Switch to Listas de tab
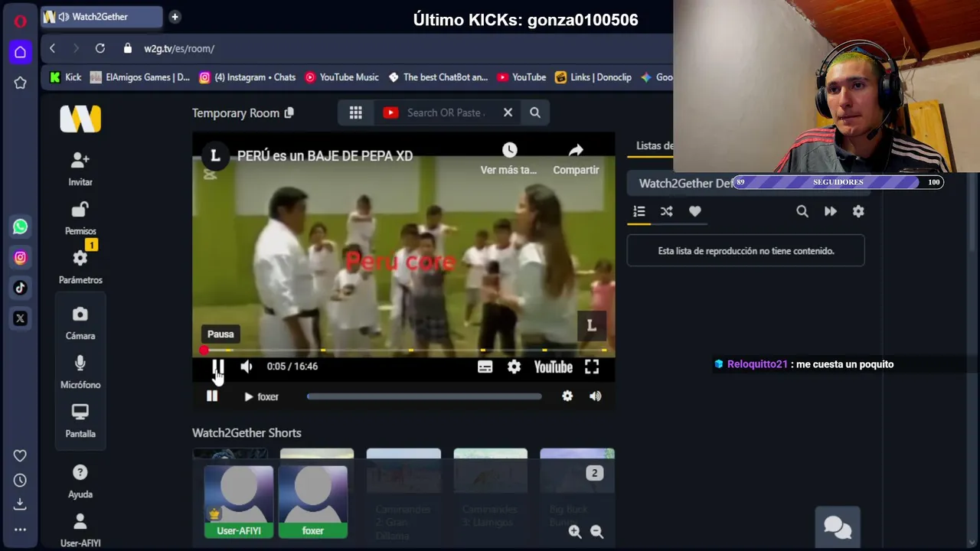This screenshot has height=551, width=980. 655,145
